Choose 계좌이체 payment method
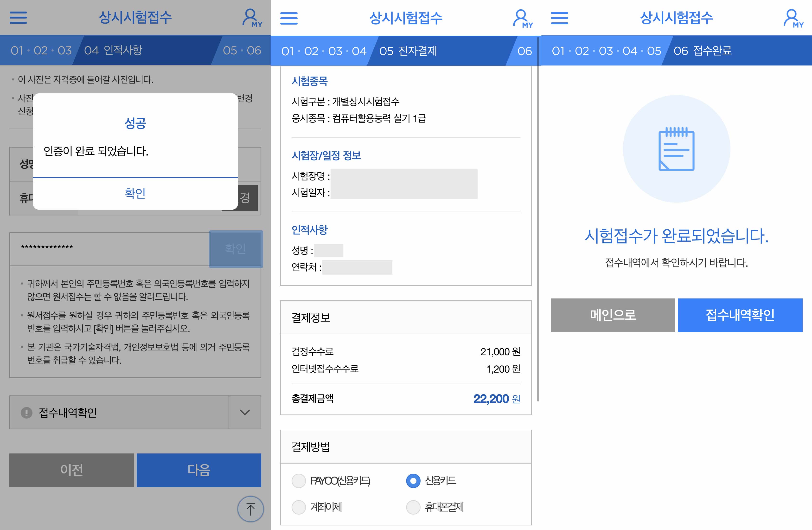The height and width of the screenshot is (530, 812). point(299,507)
